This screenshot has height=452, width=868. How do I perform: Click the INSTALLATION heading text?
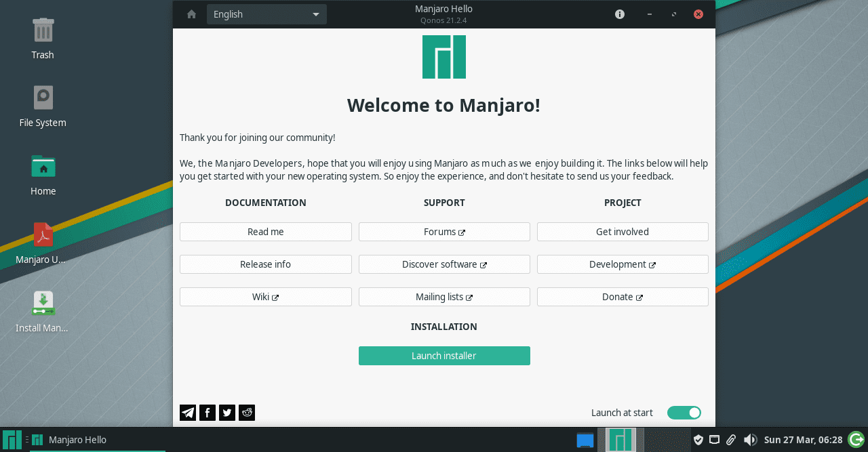pyautogui.click(x=444, y=327)
